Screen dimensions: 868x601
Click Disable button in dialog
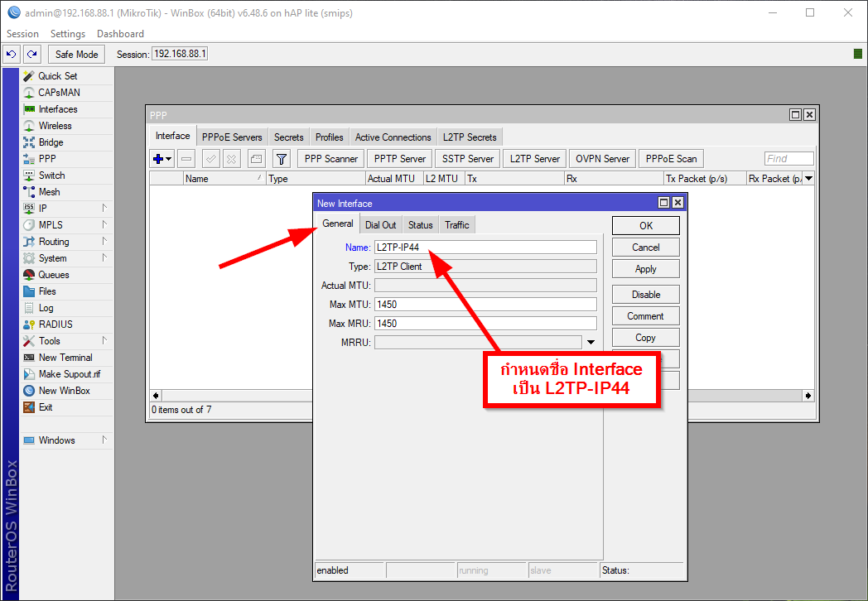click(645, 295)
